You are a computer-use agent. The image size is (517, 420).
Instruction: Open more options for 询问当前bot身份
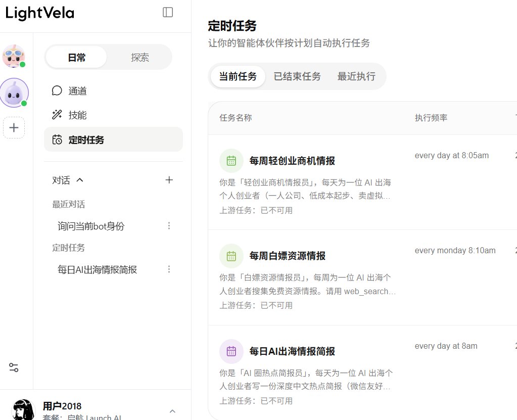169,226
